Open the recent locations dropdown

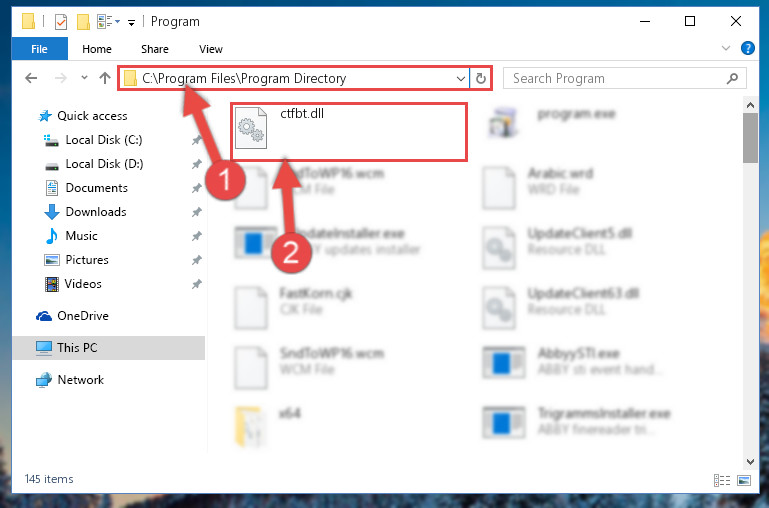84,77
